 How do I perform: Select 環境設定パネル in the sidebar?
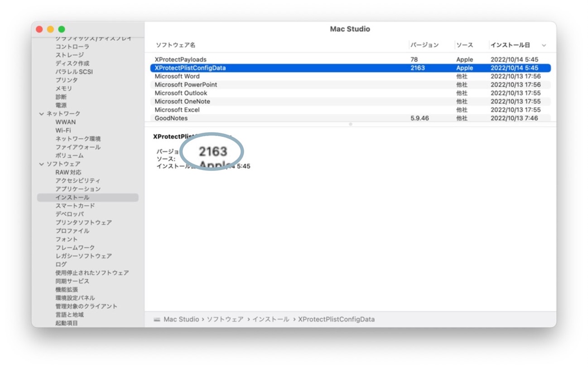(x=75, y=298)
